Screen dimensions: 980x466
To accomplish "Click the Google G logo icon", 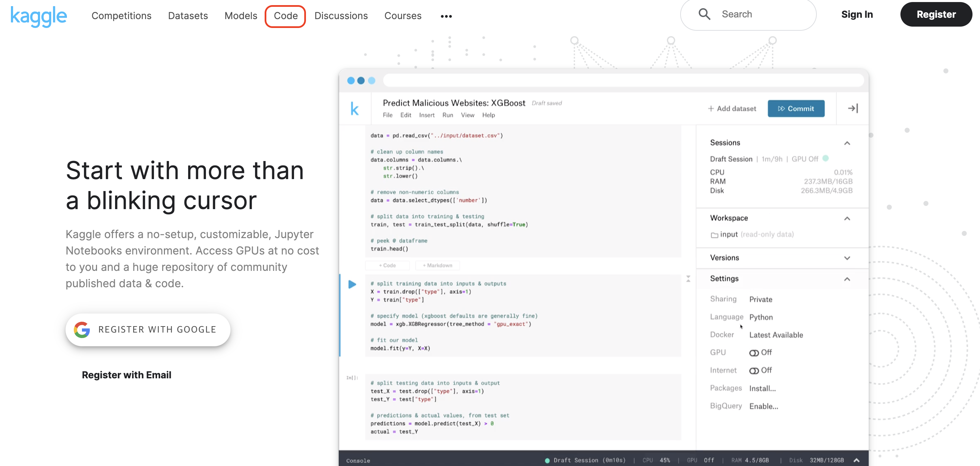I will tap(82, 330).
